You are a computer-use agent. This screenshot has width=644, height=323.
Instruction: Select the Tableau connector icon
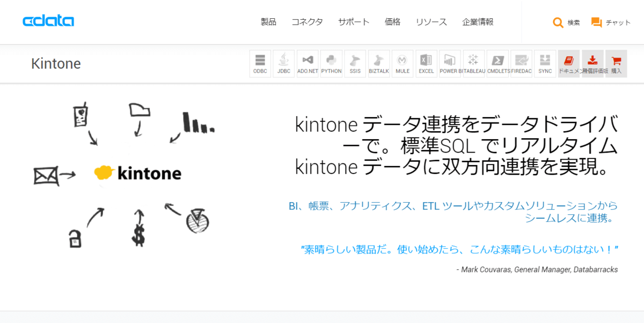pos(474,63)
